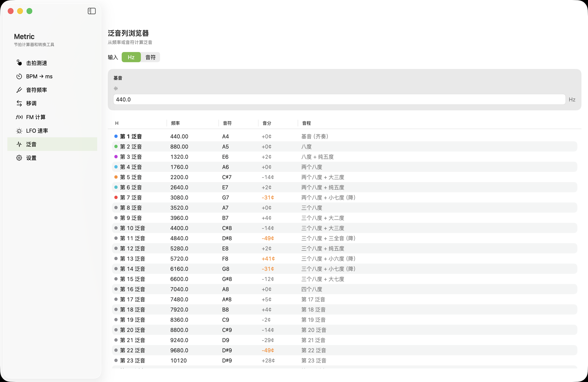The image size is (588, 382).
Task: Switch input mode to 音符
Action: click(x=150, y=57)
